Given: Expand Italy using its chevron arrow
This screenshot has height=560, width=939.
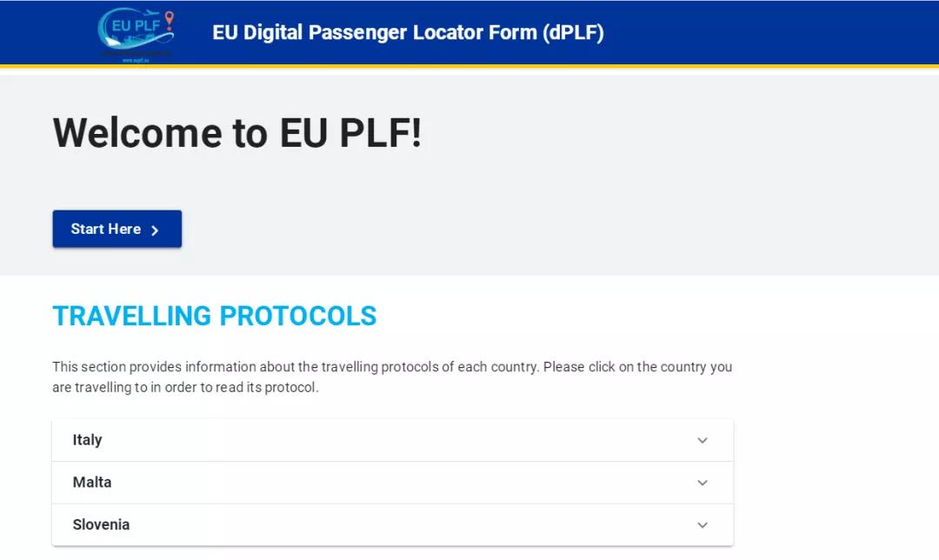Looking at the screenshot, I should pyautogui.click(x=703, y=440).
